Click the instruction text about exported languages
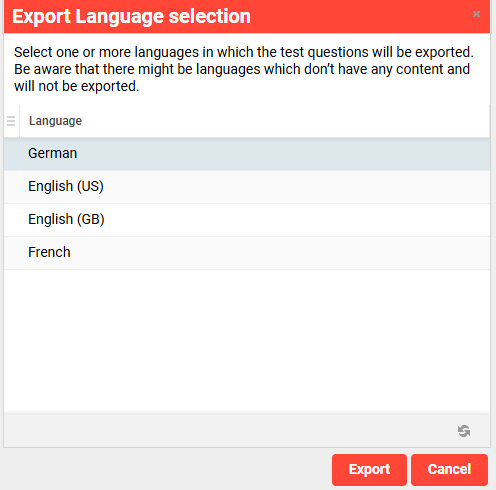Screen dimensions: 496x490 pos(244,69)
